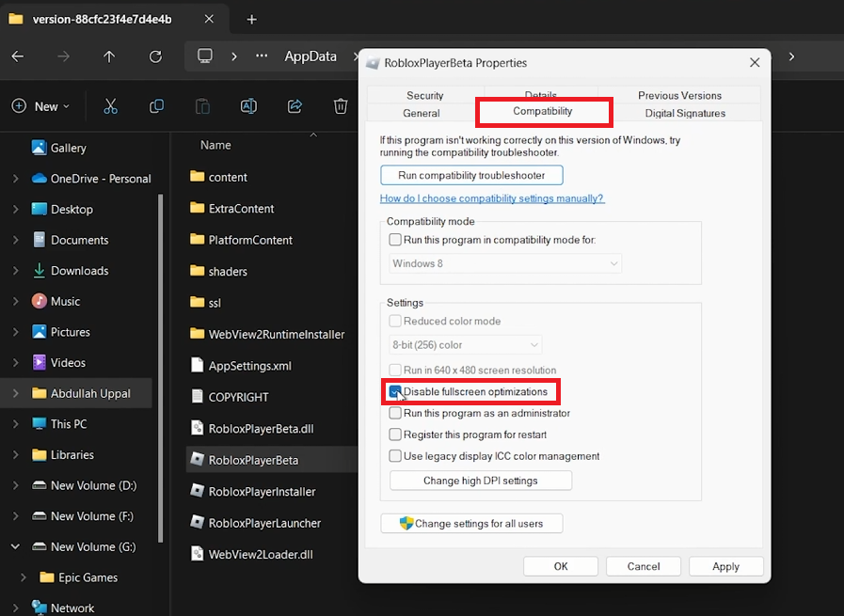This screenshot has width=844, height=616.
Task: Click AppData in the address breadcrumb
Action: click(x=311, y=56)
